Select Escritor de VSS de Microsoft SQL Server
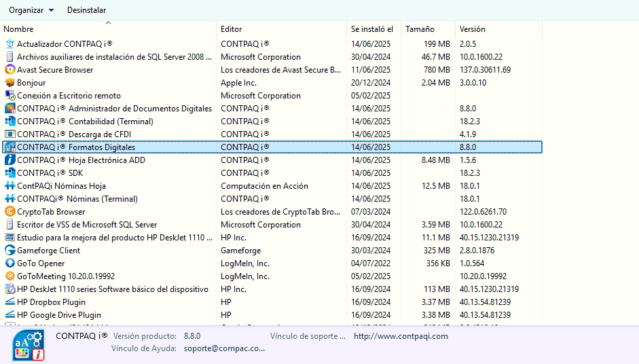 86,225
